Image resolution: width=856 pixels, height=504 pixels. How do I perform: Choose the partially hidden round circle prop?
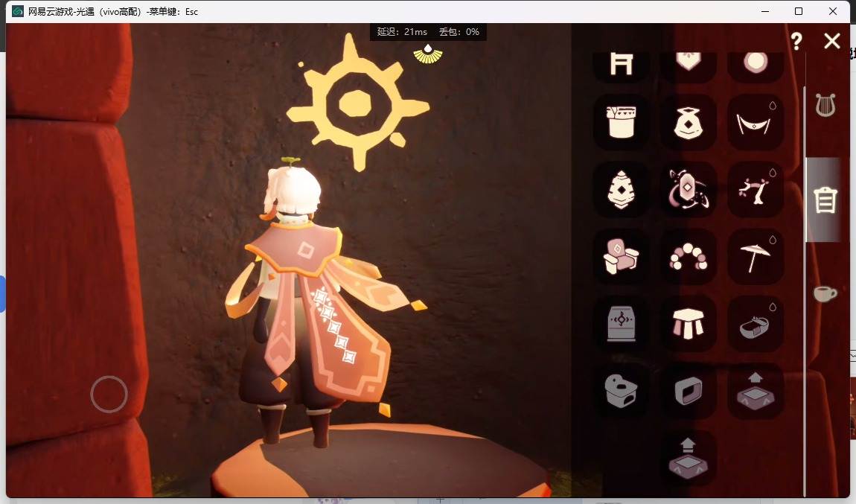coord(756,66)
